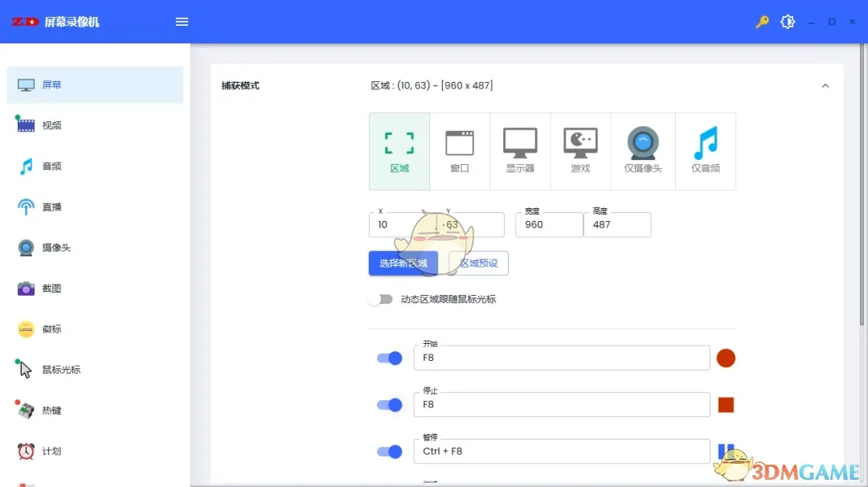868x487 pixels.
Task: Toggle the theme brightness icon in title bar
Action: click(788, 23)
